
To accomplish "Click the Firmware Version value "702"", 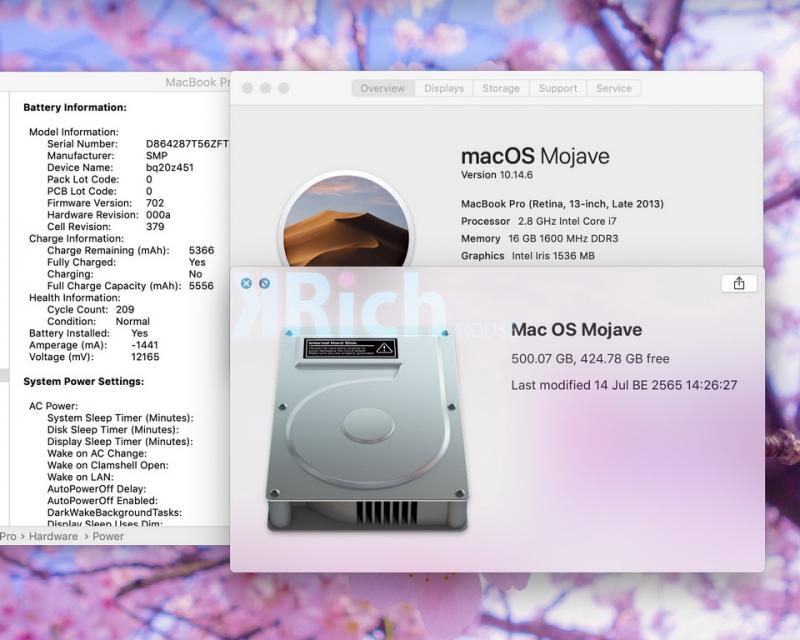I will coord(155,203).
